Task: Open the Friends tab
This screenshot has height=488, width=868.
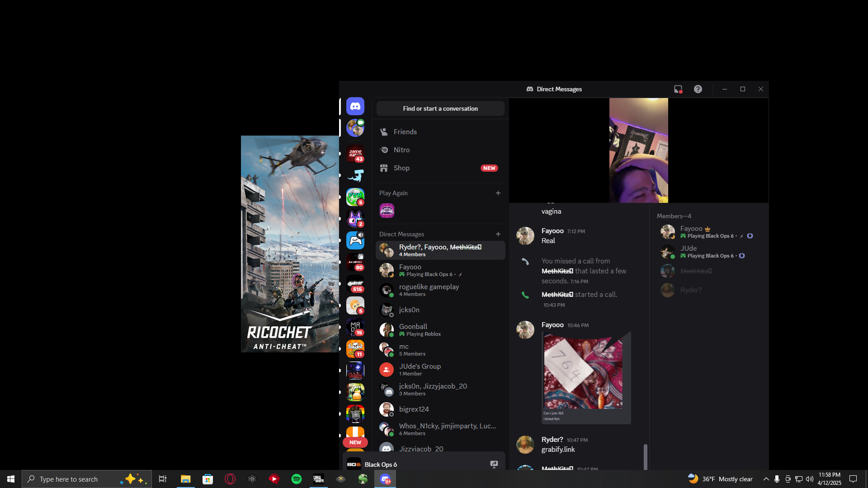Action: (440, 132)
